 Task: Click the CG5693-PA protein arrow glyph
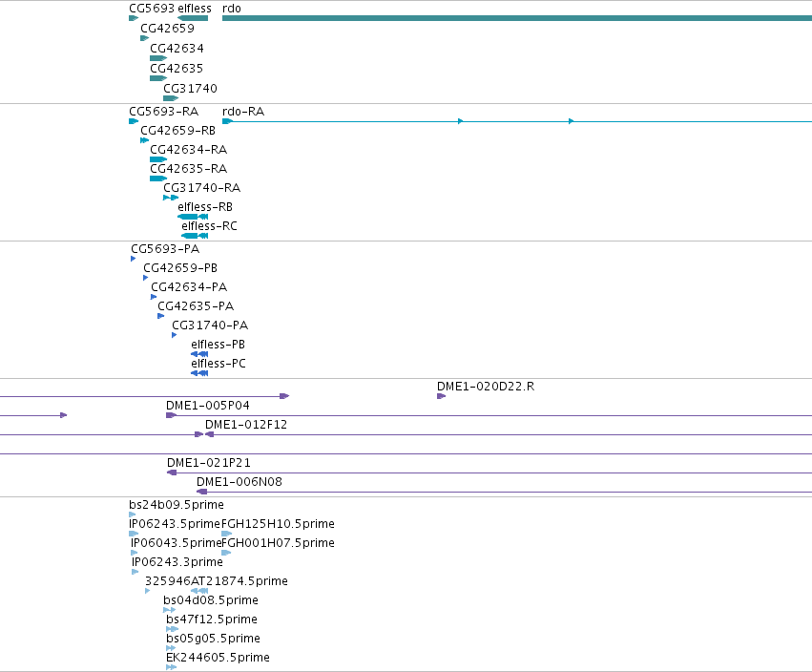coord(133,259)
